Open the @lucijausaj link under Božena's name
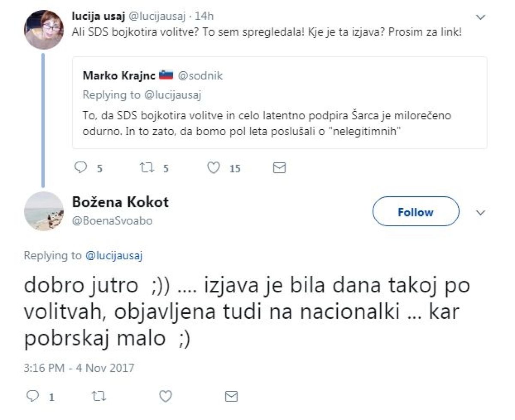Image resolution: width=515 pixels, height=420 pixels. click(114, 256)
